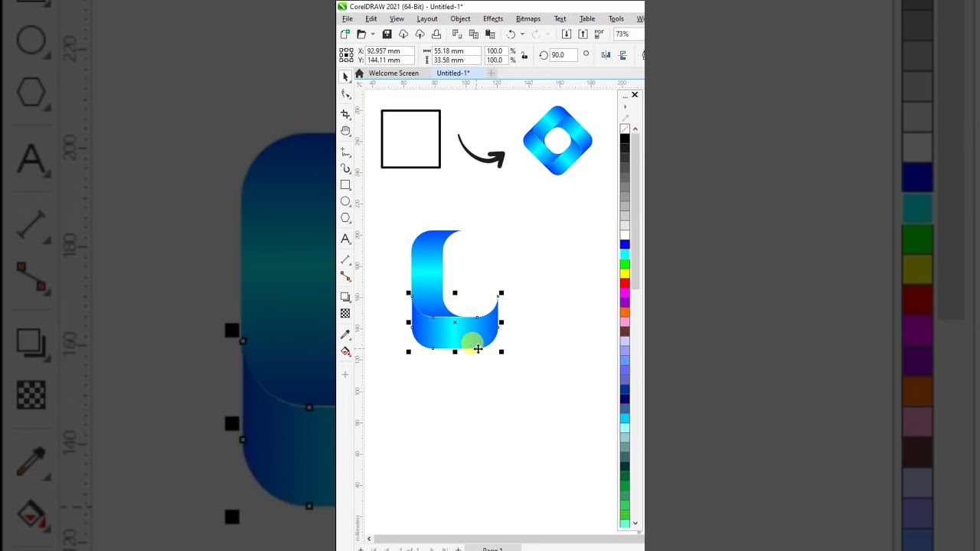Open the Layout menu
The width and height of the screenshot is (980, 551).
[x=427, y=18]
